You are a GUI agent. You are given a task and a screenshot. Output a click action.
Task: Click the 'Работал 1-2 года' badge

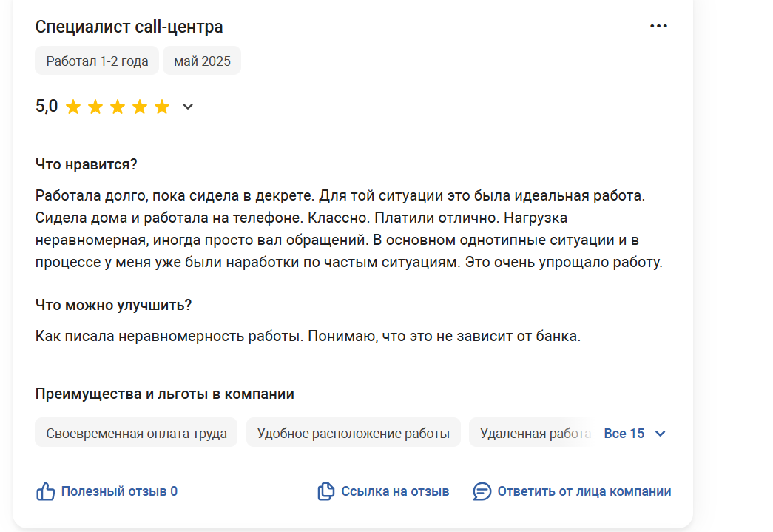point(97,61)
